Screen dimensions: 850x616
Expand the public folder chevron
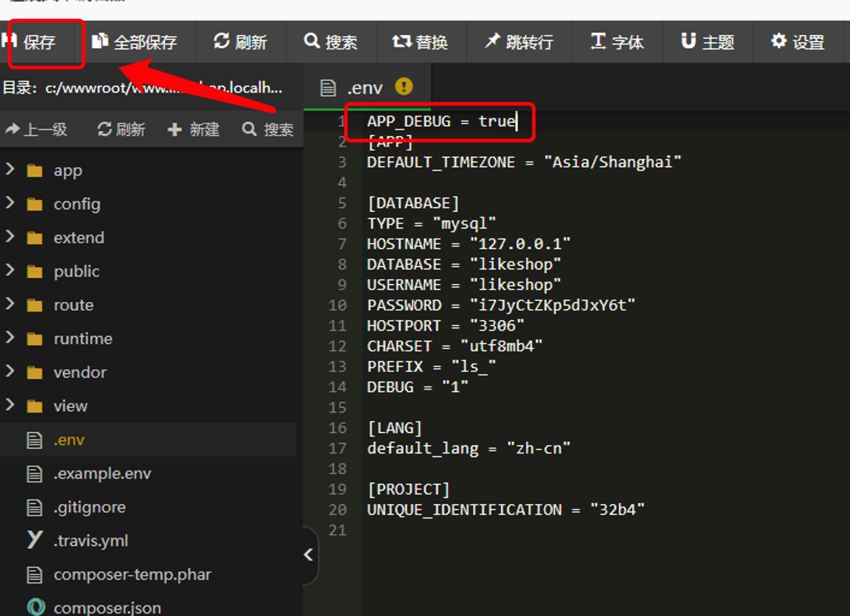pos(10,271)
